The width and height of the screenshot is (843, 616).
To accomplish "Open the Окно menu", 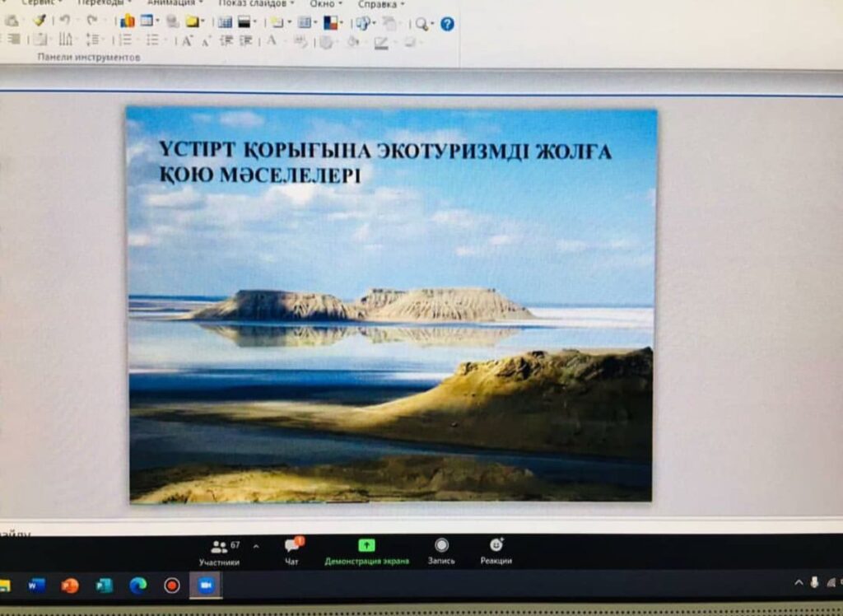I will tap(325, 3).
